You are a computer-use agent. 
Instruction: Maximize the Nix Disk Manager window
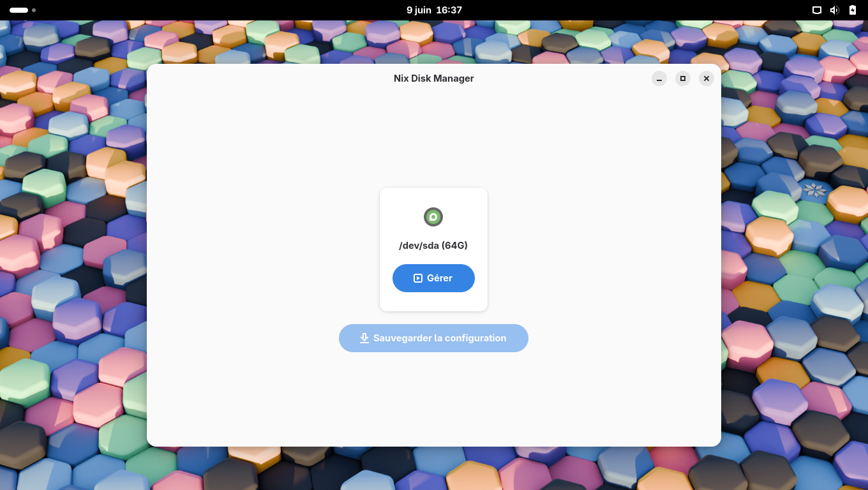683,78
